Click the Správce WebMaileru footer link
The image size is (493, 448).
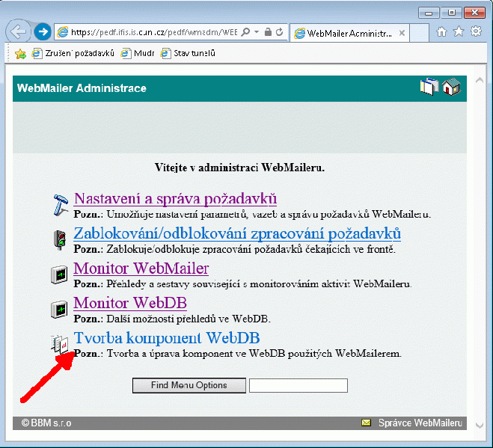point(420,423)
